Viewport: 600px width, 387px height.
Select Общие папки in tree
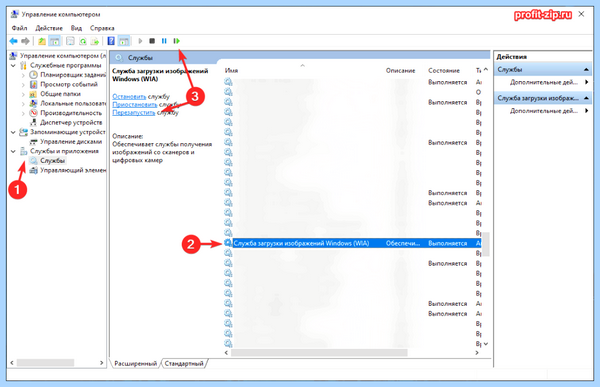click(60, 94)
